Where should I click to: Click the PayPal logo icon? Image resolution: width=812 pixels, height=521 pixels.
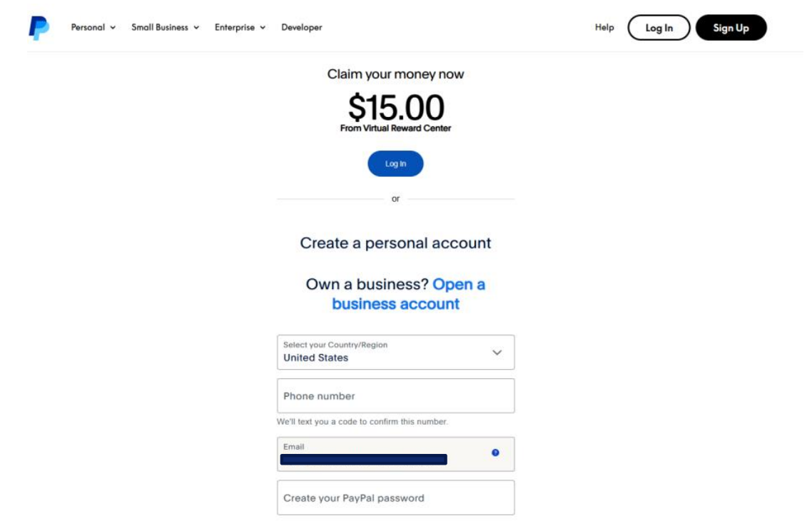(39, 27)
